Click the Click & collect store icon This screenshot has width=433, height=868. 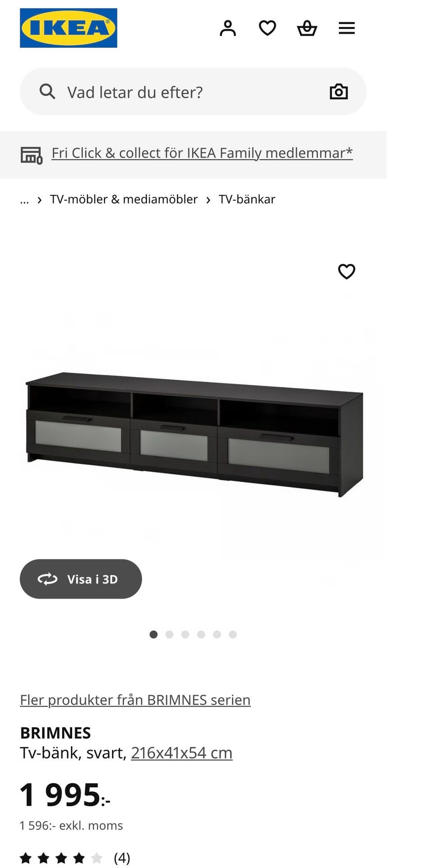pyautogui.click(x=32, y=155)
